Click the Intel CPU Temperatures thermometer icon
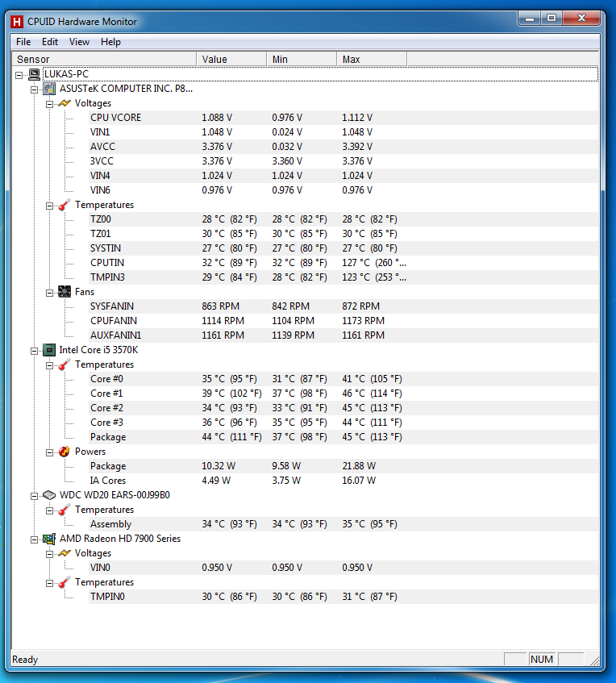Image resolution: width=616 pixels, height=683 pixels. [x=65, y=364]
